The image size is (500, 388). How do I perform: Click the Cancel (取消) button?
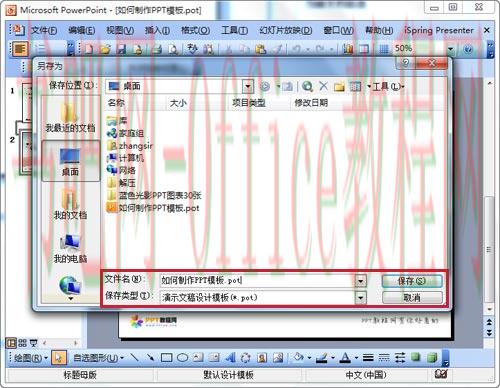[x=412, y=297]
